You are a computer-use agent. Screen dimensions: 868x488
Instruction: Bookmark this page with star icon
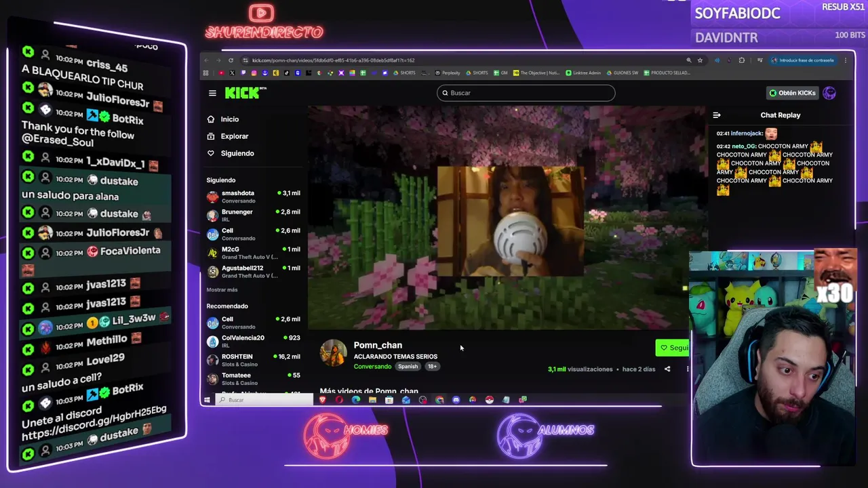coord(700,60)
